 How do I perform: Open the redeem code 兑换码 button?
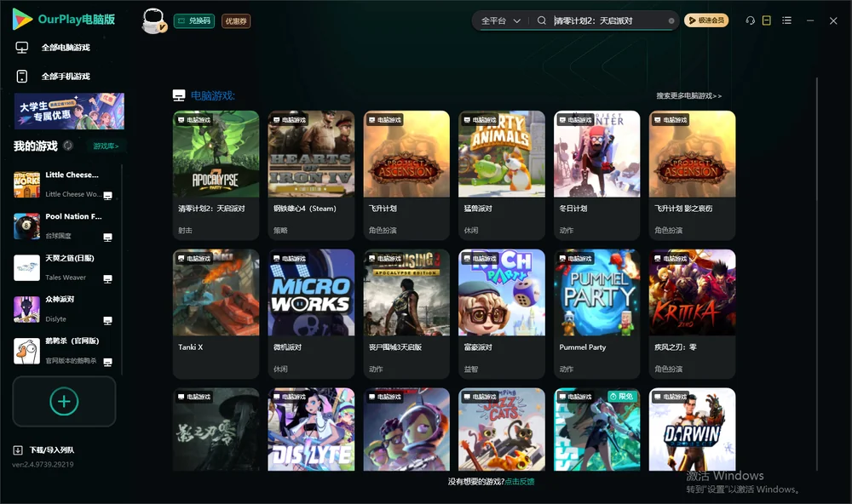[194, 21]
